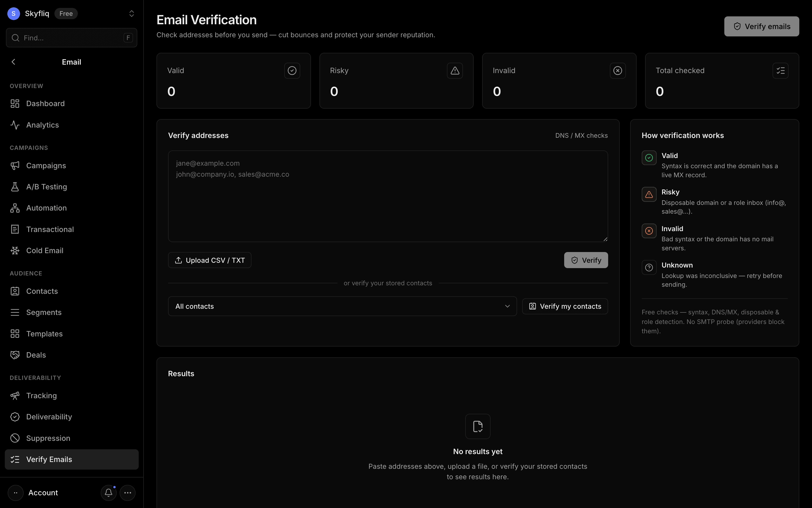Screen dimensions: 812x508
Task: Click the Valid checkmark icon in stats card
Action: 292,71
